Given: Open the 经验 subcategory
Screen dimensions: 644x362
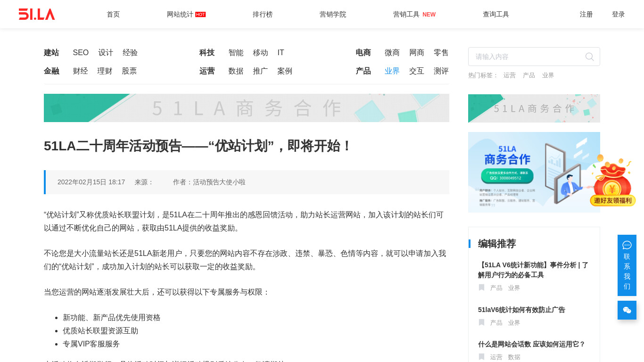Looking at the screenshot, I should point(130,53).
